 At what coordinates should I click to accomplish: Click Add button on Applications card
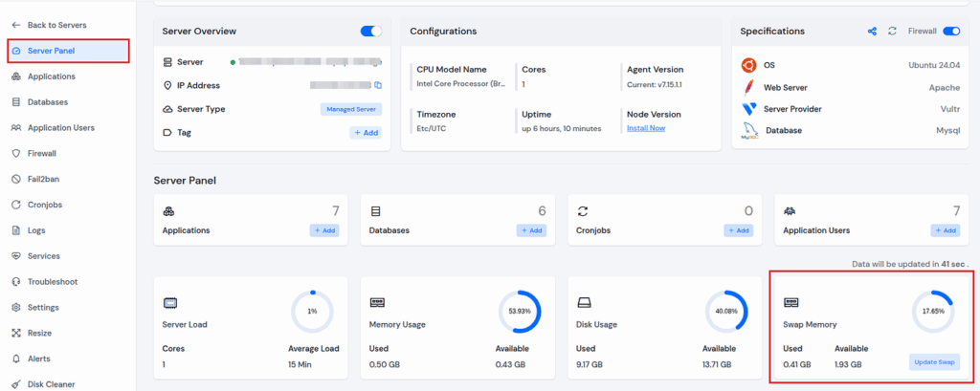(323, 230)
